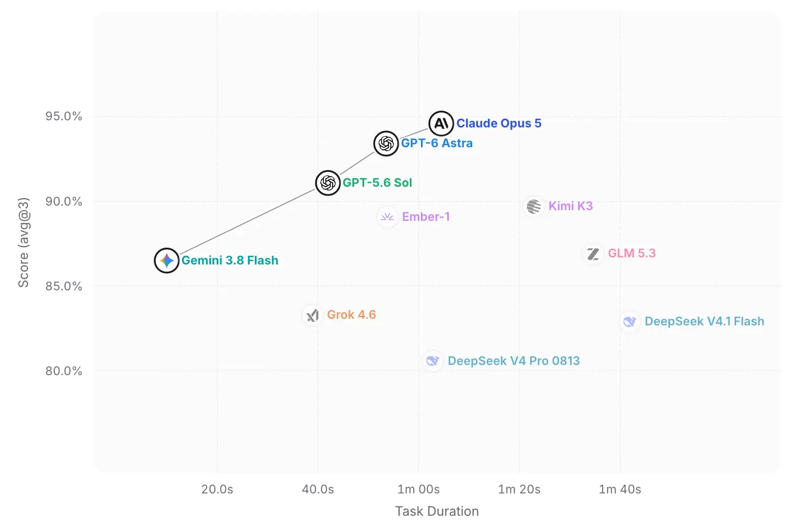Select the Gemini 3.8 Flash star icon
794x532 pixels.
(x=167, y=260)
